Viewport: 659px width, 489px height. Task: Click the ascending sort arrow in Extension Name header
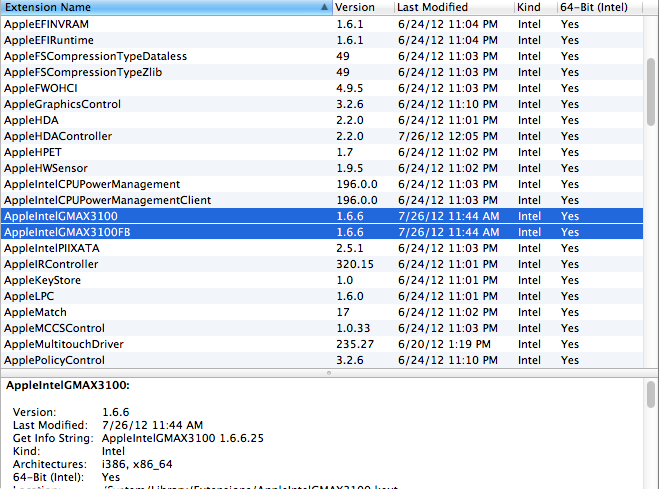324,7
